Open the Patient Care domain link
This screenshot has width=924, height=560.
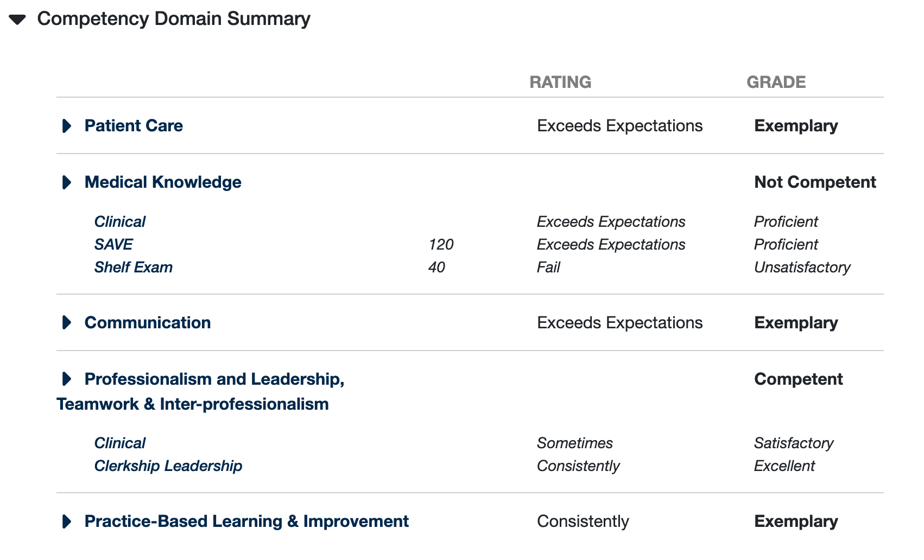pyautogui.click(x=134, y=126)
